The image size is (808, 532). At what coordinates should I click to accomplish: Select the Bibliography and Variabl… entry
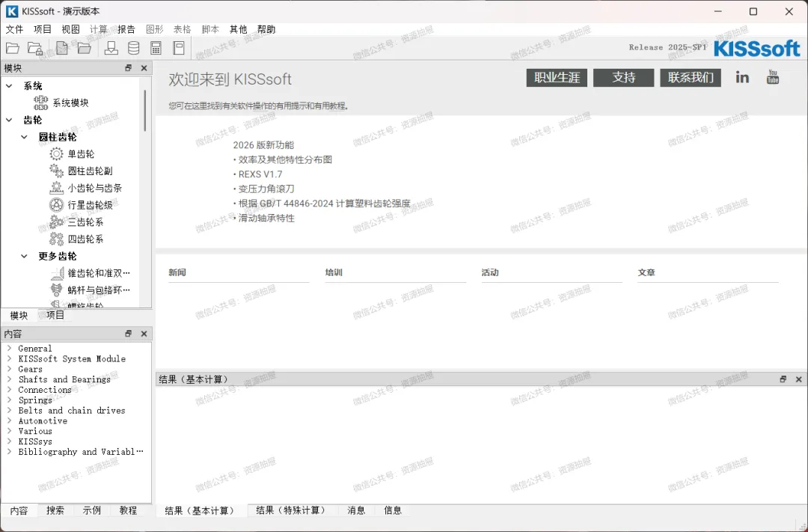click(x=80, y=452)
